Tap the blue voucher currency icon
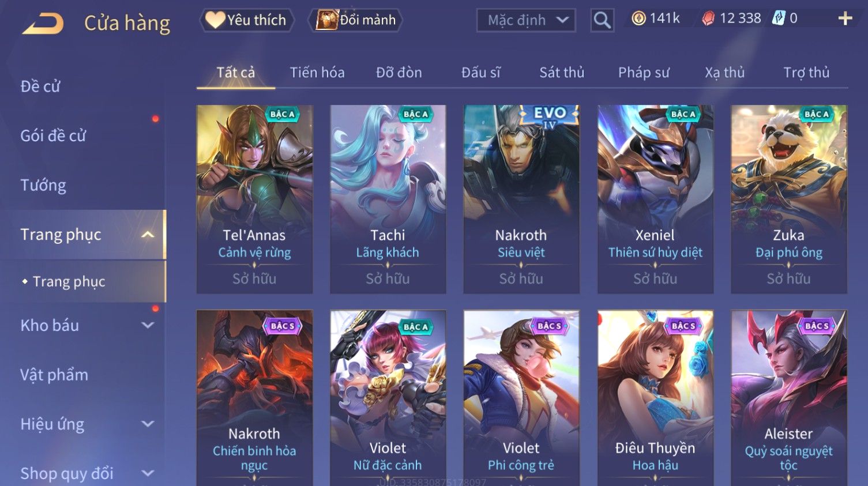The height and width of the screenshot is (486, 868). point(779,18)
